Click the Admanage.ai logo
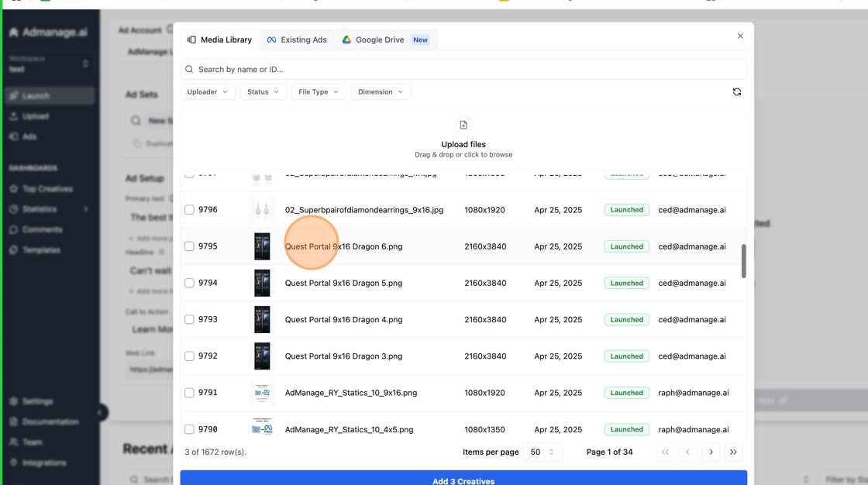The height and width of the screenshot is (485, 868). point(49,32)
